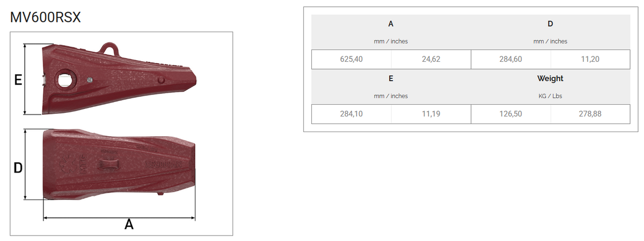Viewport: 644px width, 241px height.
Task: Click the A dimension horizontal arrow
Action: (x=119, y=217)
